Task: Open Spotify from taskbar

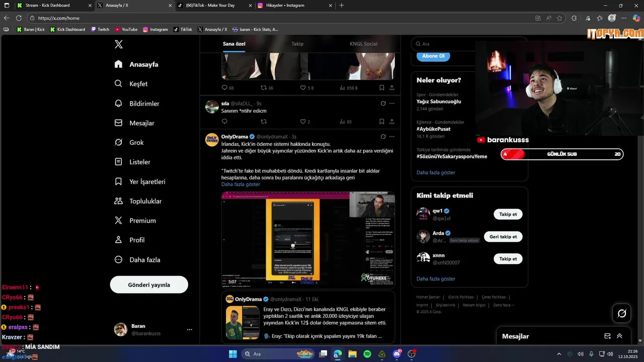Action: pyautogui.click(x=367, y=354)
